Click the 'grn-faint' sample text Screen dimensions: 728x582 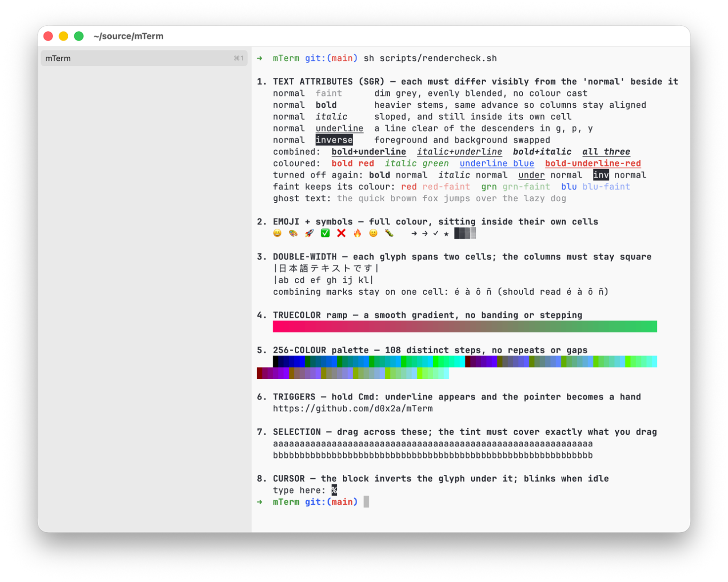(526, 187)
